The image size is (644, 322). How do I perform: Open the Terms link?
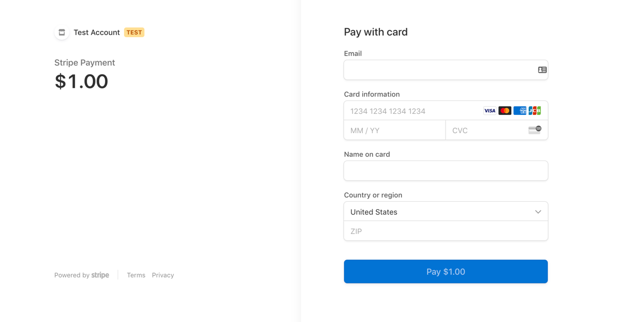[136, 275]
